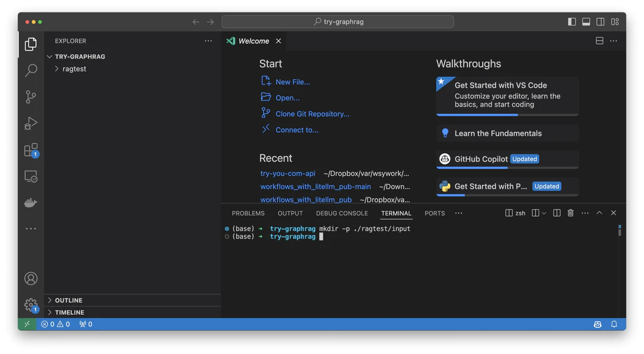The image size is (644, 354).
Task: Open the Get Started with VS Code walkthrough
Action: [x=507, y=96]
